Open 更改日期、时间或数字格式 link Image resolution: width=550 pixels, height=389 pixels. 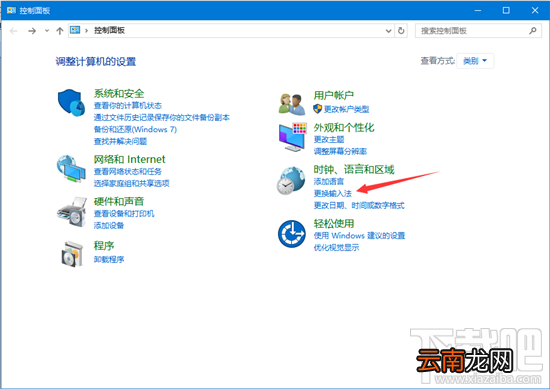[359, 206]
